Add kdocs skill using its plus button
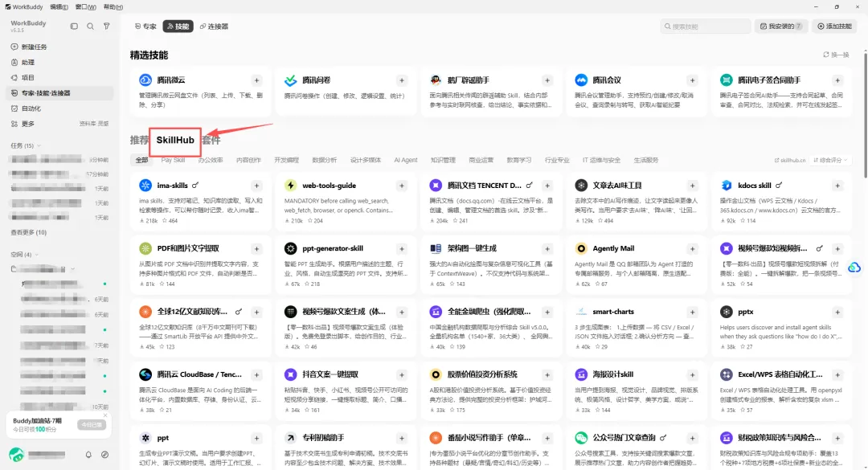Screen dimensions: 868x470 [x=837, y=186]
